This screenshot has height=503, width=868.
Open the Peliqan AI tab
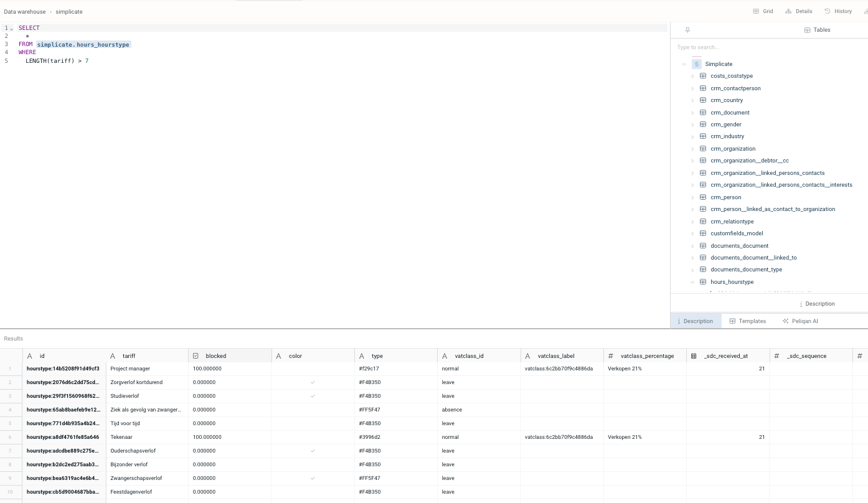pos(800,321)
